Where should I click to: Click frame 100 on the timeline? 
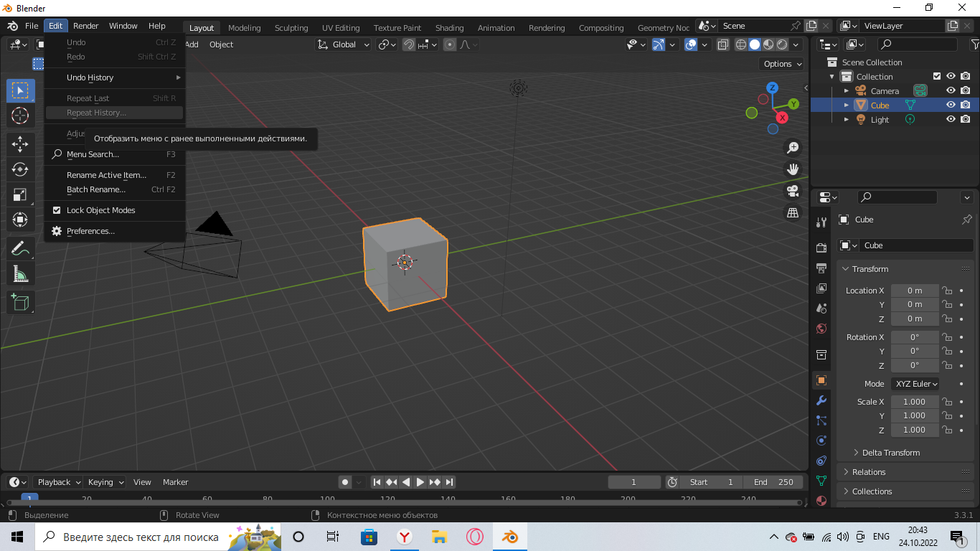[x=326, y=496]
